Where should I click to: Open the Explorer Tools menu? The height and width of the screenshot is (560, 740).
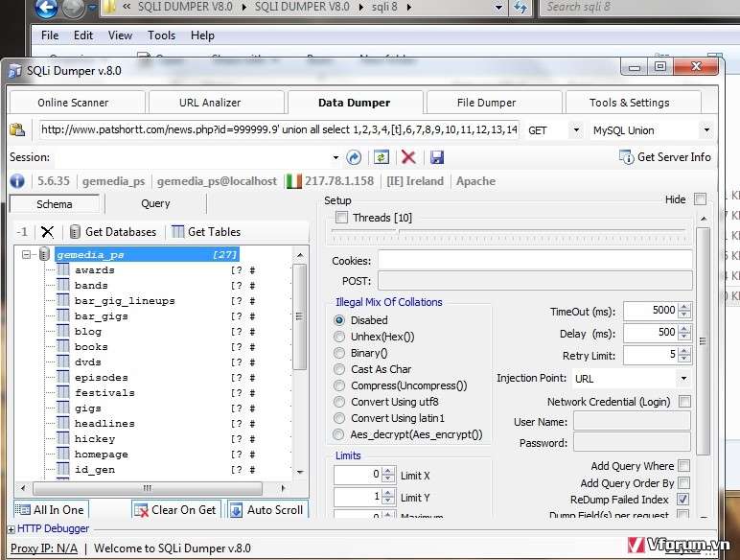pos(161,35)
